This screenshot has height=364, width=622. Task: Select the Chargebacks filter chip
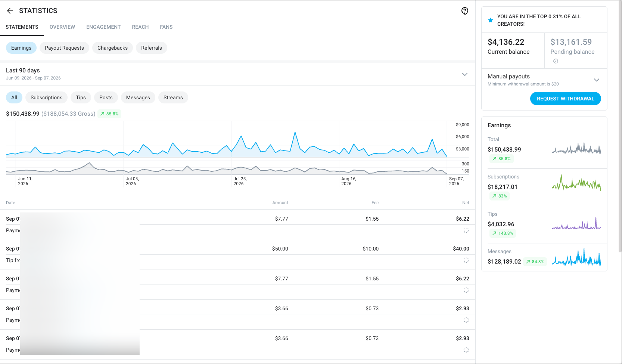(112, 48)
